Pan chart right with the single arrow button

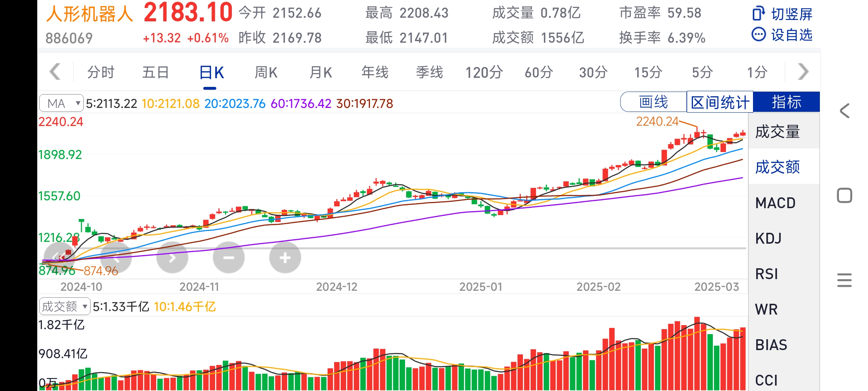point(172,257)
